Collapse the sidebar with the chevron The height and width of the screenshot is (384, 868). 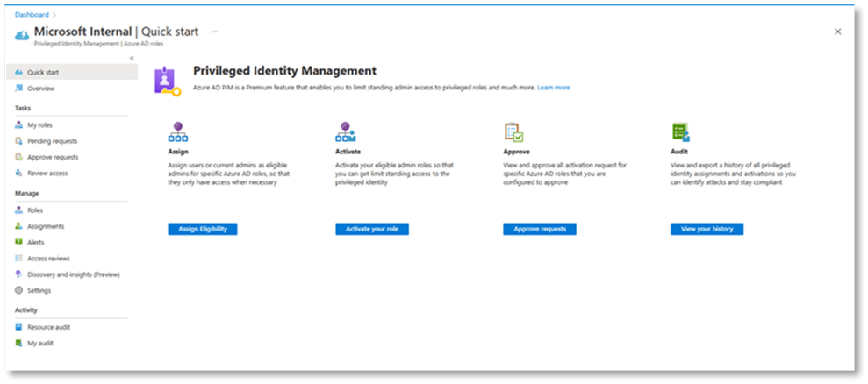click(x=132, y=58)
